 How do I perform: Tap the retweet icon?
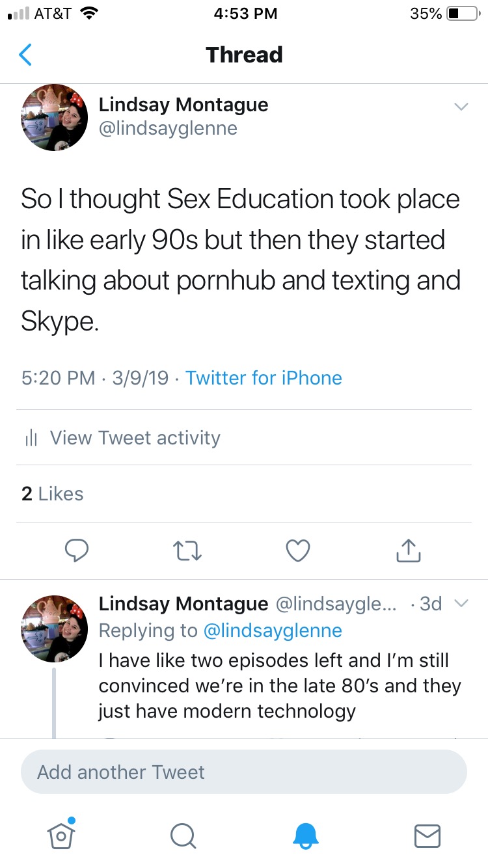(x=188, y=550)
